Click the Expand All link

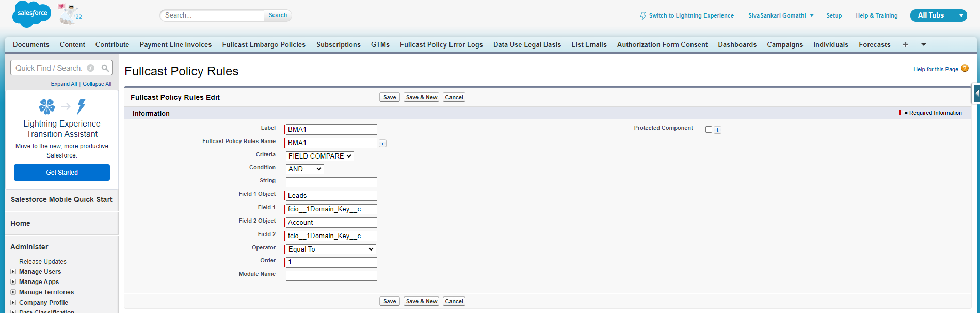tap(64, 84)
